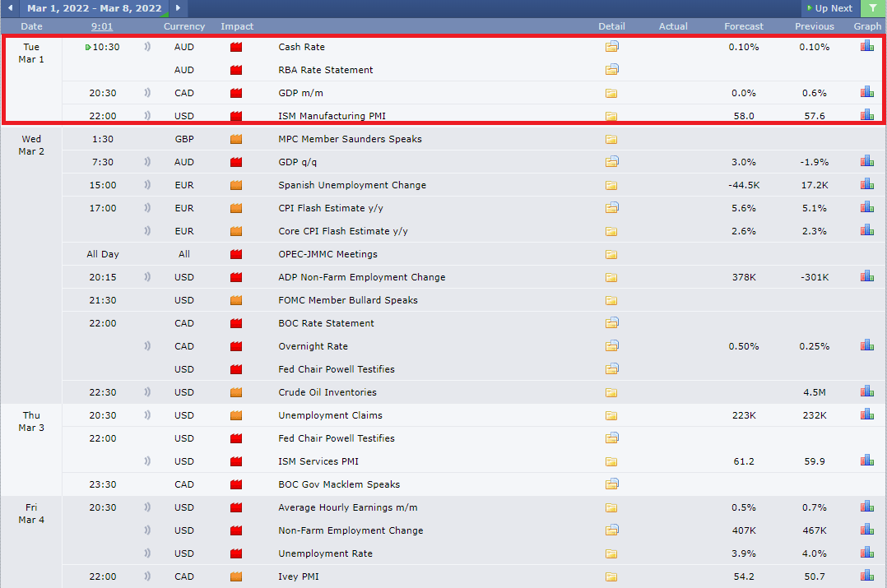Open detail folder for BOC Rate Statement
This screenshot has height=588, width=887.
[x=611, y=323]
